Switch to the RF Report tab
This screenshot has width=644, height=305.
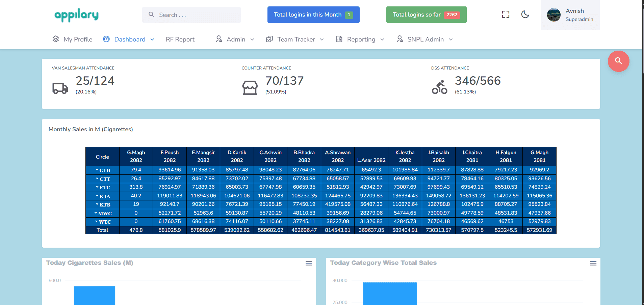[180, 39]
